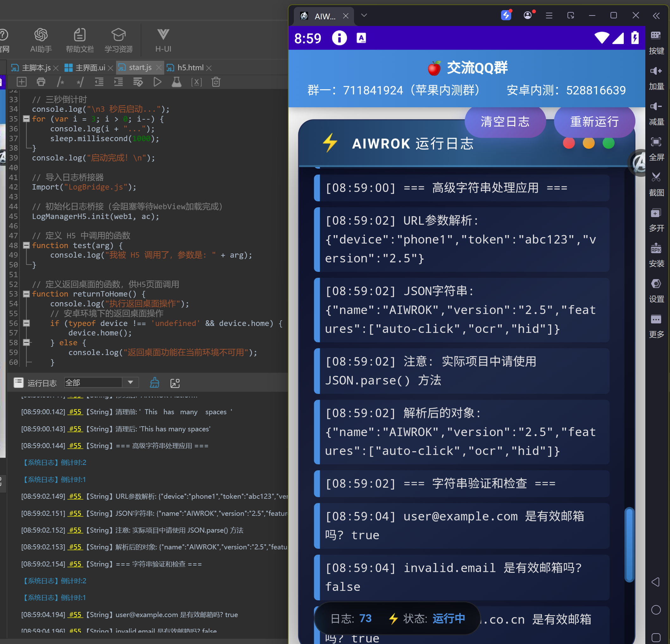Collapse function returnToHome at line 53
The width and height of the screenshot is (670, 644).
(26, 294)
